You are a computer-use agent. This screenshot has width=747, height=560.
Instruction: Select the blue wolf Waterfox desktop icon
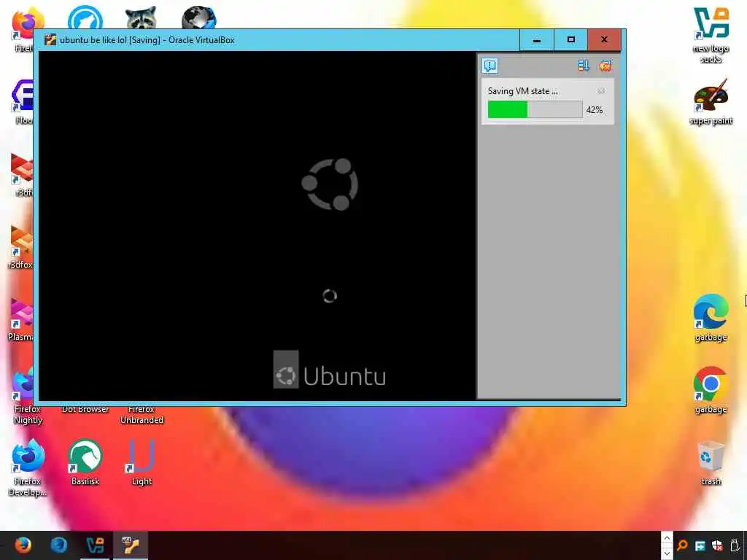(85, 18)
